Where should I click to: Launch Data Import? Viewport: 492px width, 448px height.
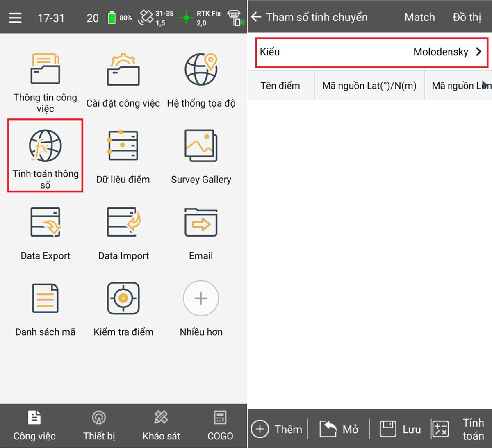[123, 223]
